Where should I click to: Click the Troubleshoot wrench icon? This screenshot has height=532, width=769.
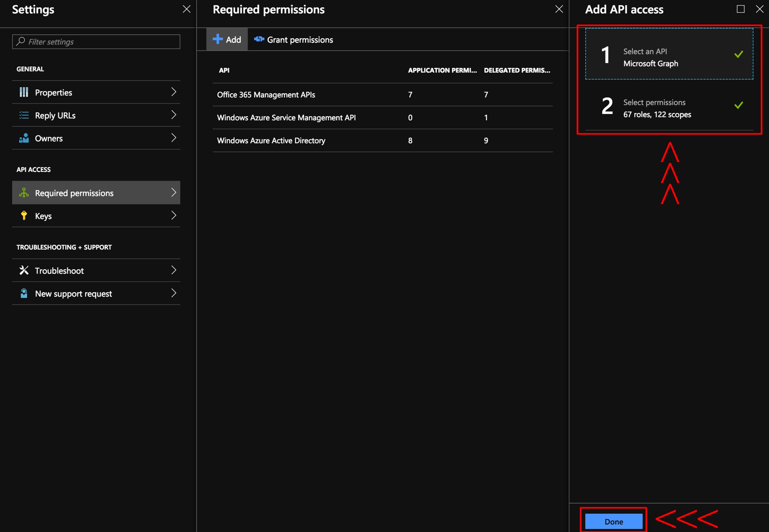pos(24,270)
